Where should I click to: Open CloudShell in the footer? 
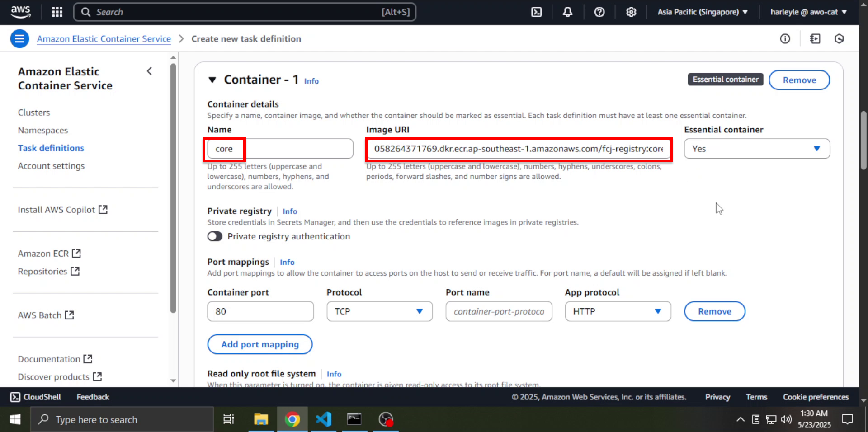36,397
